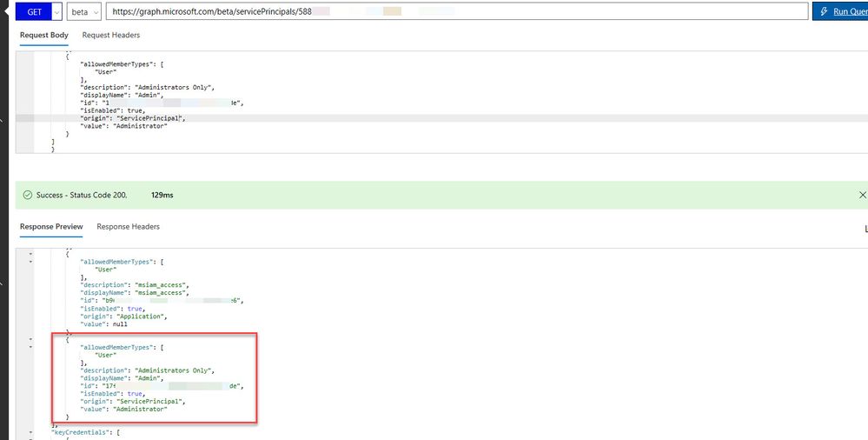Click request body displayName Admin line
The width and height of the screenshot is (868, 440).
point(122,95)
